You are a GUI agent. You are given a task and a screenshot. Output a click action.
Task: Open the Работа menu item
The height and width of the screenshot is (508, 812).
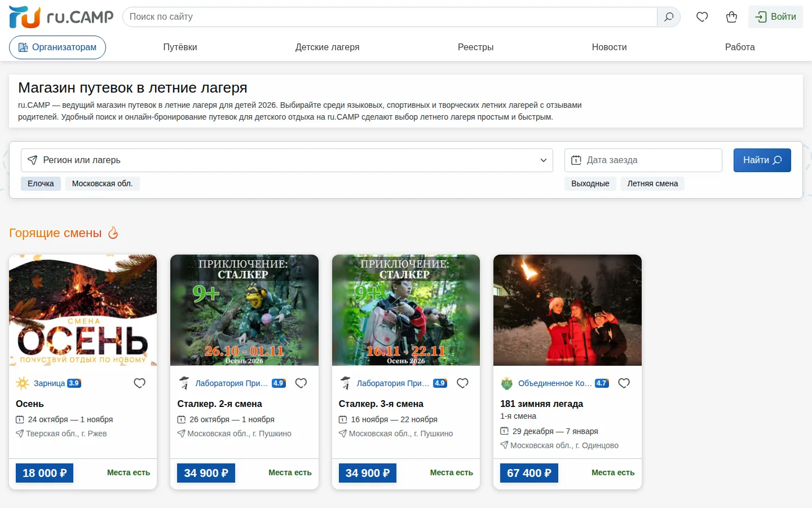tap(740, 47)
